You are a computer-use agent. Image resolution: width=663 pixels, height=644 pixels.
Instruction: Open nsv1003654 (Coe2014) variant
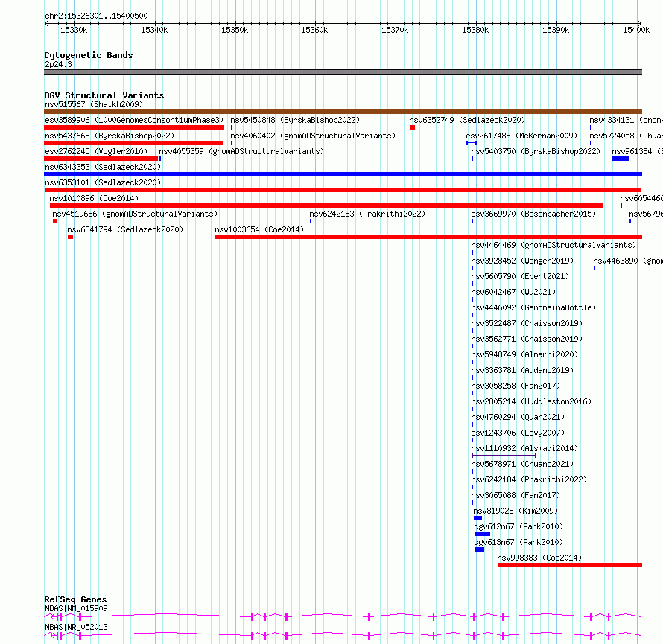point(259,229)
